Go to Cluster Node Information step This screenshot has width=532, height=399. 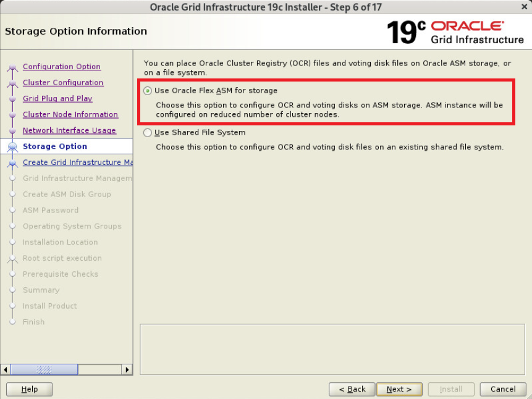click(70, 114)
